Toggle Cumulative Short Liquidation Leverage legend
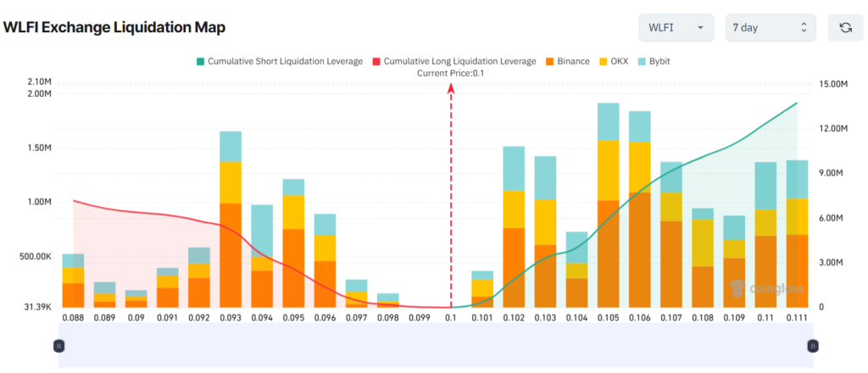Viewport: 868px width, 373px height. [x=280, y=61]
